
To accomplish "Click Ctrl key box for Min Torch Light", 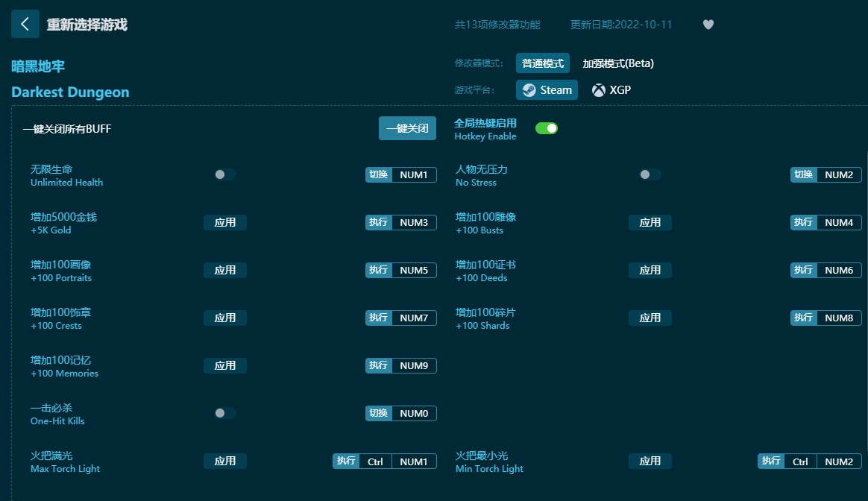I will pos(800,461).
